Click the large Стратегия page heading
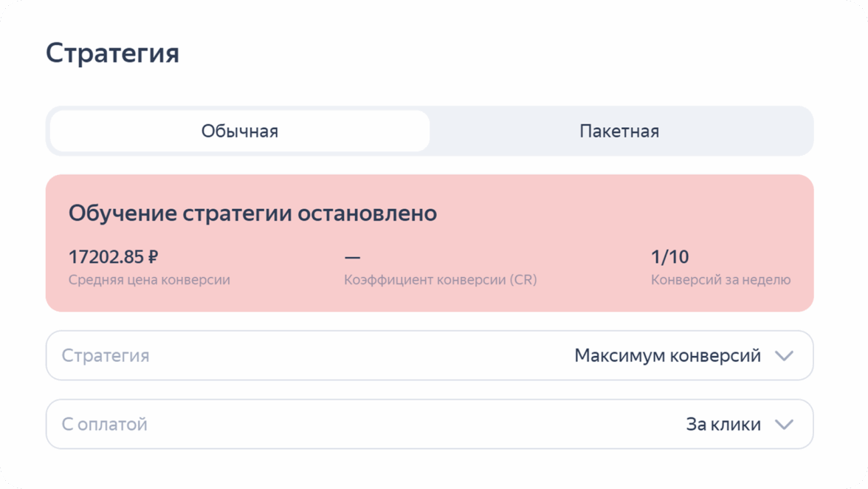Image resolution: width=868 pixels, height=489 pixels. (112, 54)
